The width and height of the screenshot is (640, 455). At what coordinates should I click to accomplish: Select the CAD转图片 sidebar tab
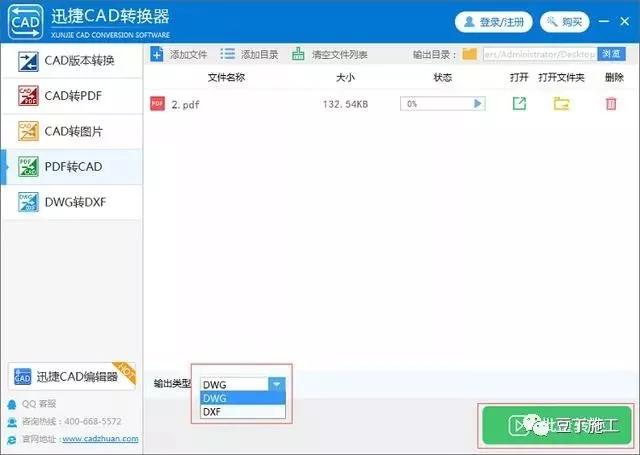[72, 131]
